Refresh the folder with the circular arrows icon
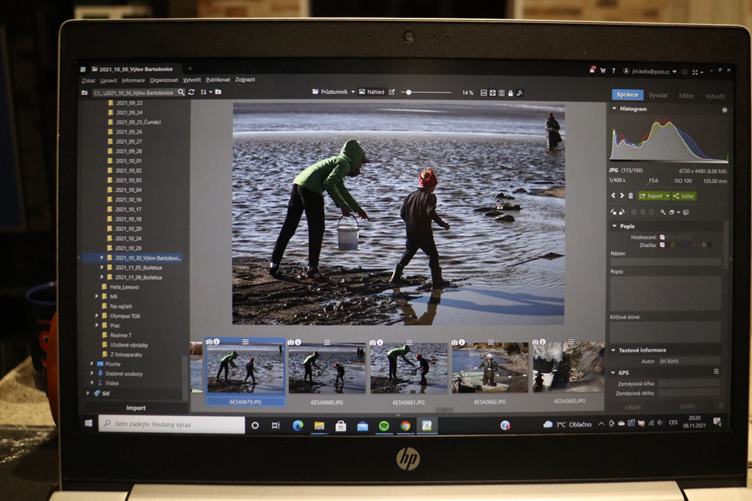This screenshot has width=752, height=501. pos(191,92)
